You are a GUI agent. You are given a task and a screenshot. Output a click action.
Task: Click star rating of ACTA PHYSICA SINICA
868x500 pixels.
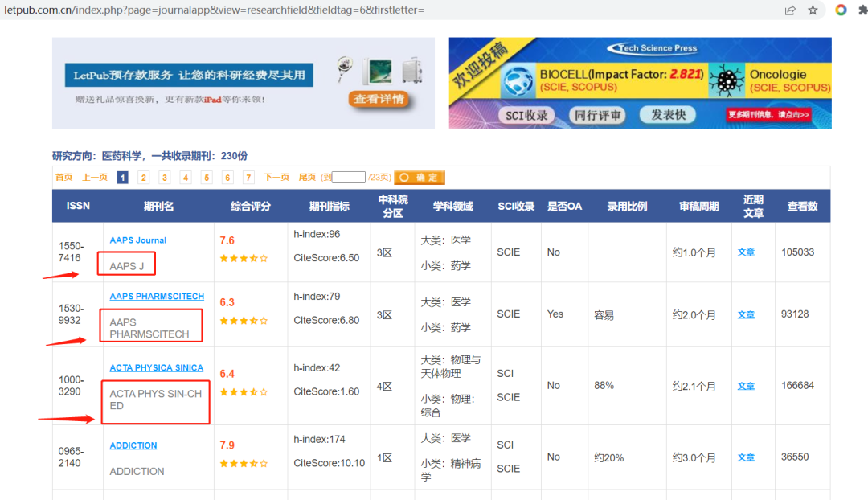tap(244, 392)
